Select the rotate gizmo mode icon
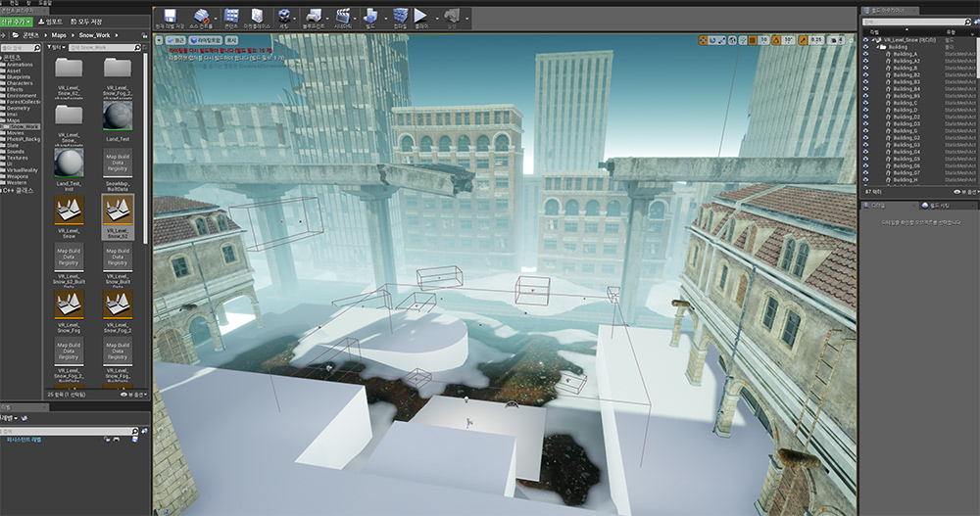Image resolution: width=980 pixels, height=516 pixels. tap(712, 40)
